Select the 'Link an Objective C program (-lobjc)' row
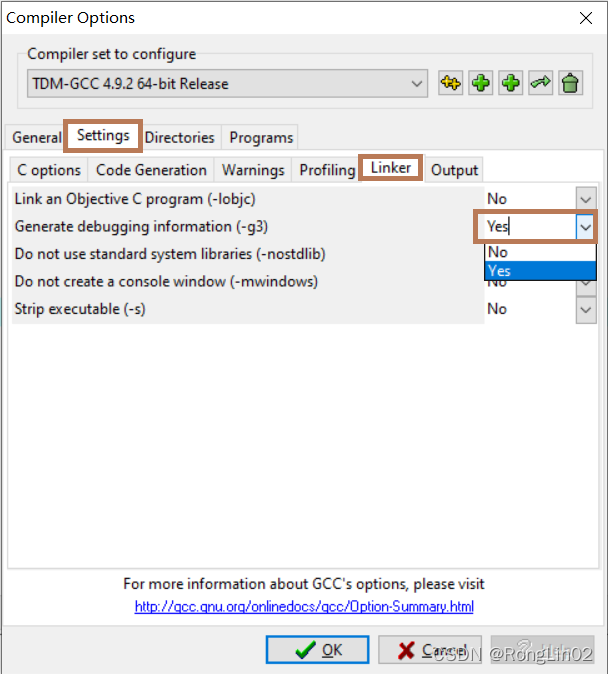The height and width of the screenshot is (674, 608). (x=248, y=199)
